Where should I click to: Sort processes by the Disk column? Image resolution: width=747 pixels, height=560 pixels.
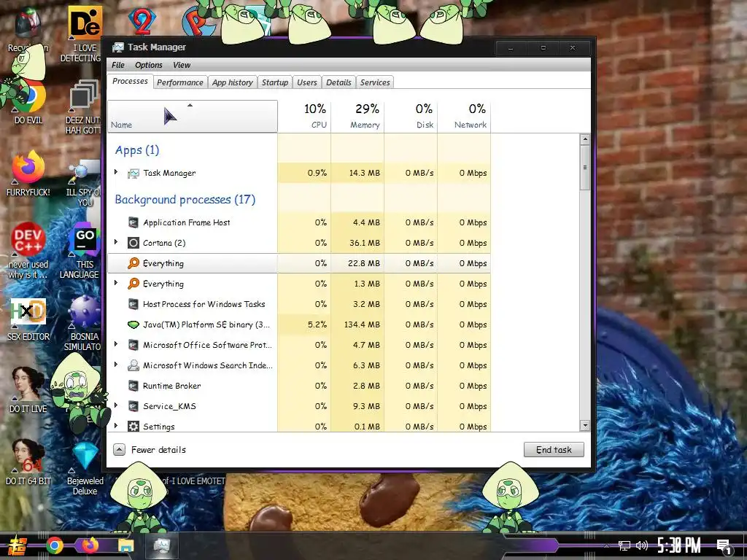411,116
